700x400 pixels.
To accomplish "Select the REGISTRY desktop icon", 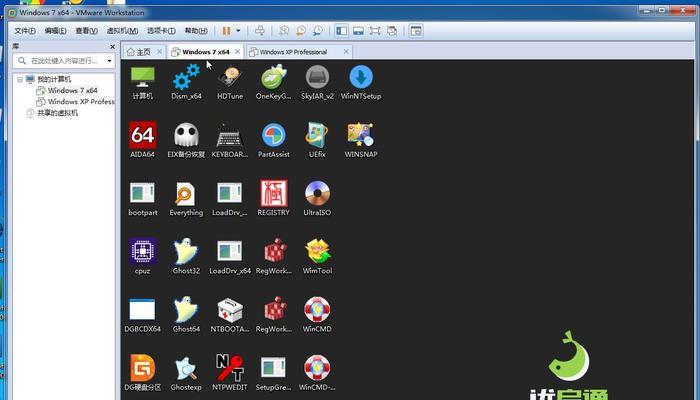I will point(273,199).
